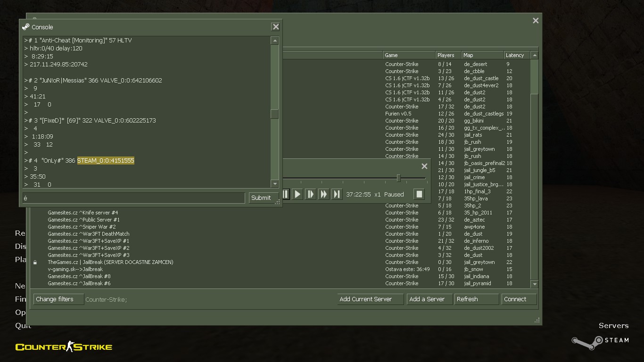The image size is (644, 362).
Task: Select Gamesites.cz ^Public Server #1 row
Action: click(281, 220)
